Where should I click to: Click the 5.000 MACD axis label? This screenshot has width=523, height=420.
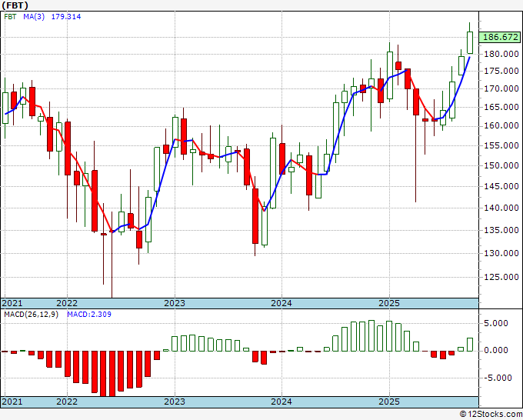(x=497, y=323)
